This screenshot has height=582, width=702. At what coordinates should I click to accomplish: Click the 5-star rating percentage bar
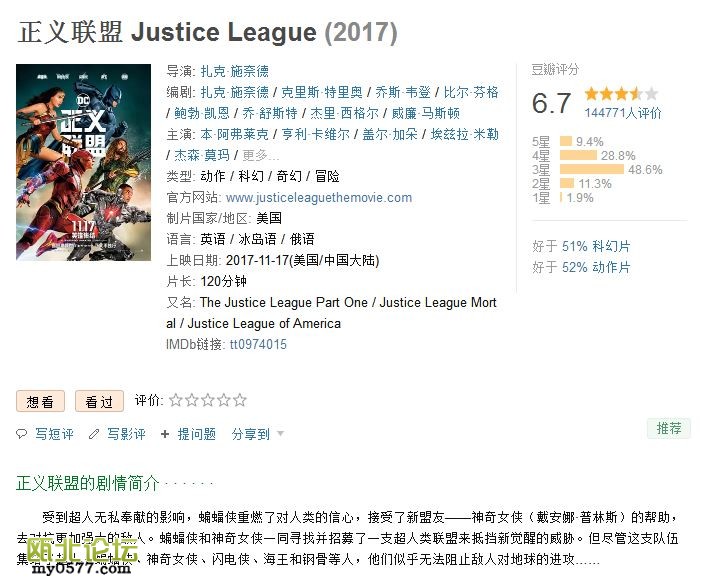[x=566, y=142]
